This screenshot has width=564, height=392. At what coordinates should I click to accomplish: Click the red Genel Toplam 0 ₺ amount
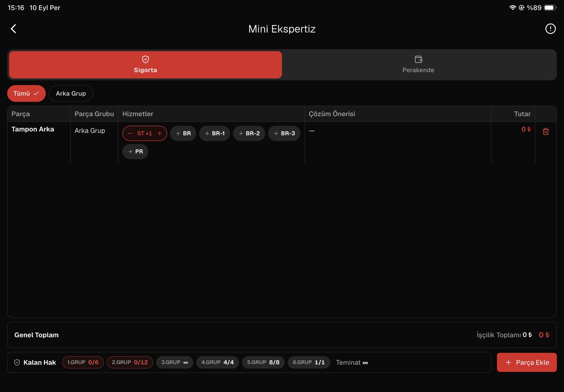tap(544, 335)
